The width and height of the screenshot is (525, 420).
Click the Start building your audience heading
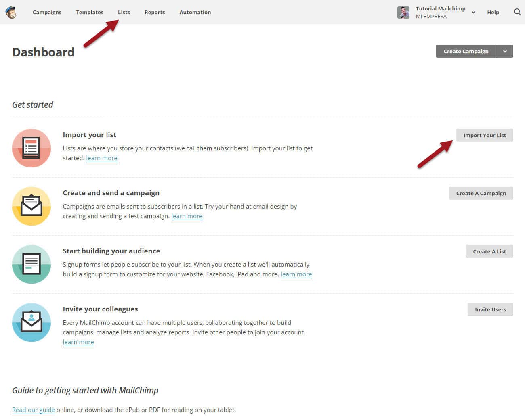111,251
